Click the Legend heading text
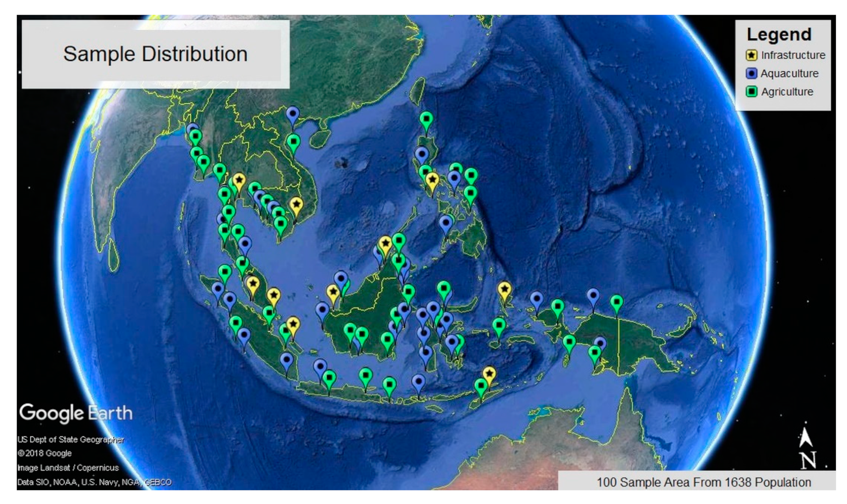Screen dimensions: 847x504 [779, 35]
